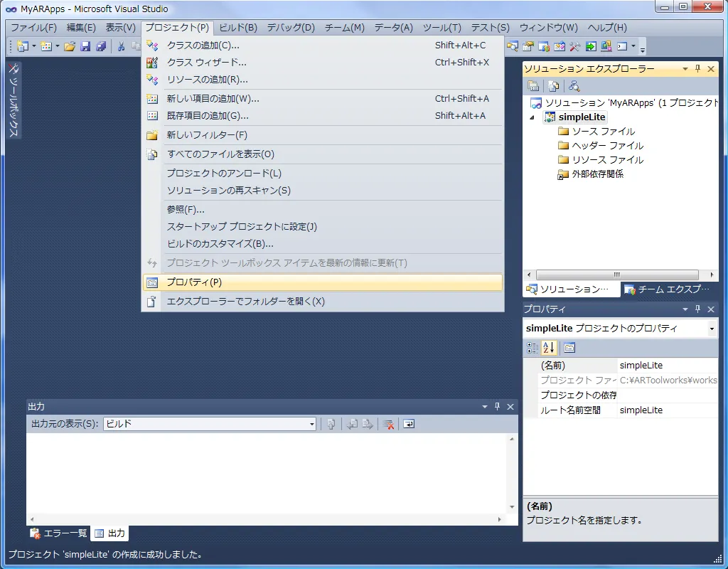Click Properties icon in Solution Explorer toolbar
The width and height of the screenshot is (728, 569).
533,86
